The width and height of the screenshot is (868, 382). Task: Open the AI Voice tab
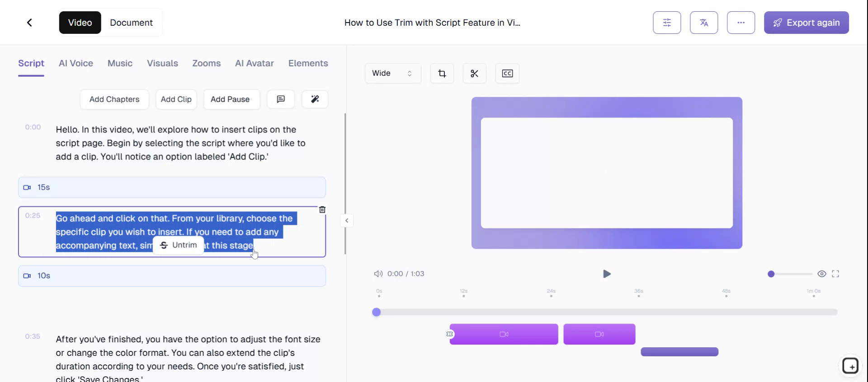76,63
